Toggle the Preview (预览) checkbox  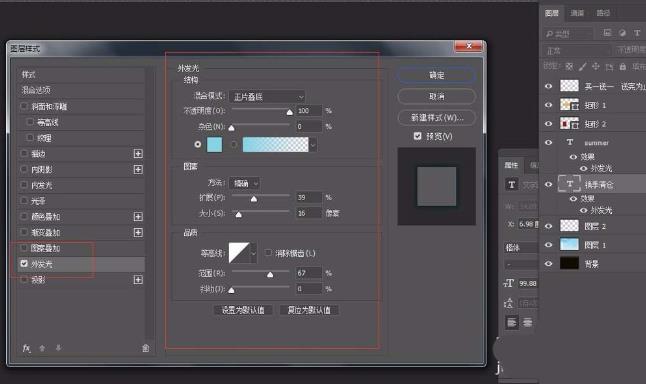[x=417, y=136]
